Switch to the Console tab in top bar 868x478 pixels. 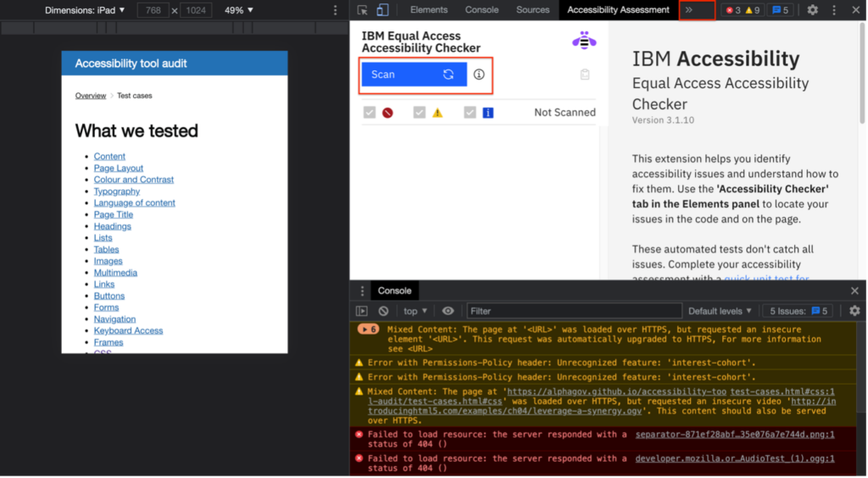point(481,10)
